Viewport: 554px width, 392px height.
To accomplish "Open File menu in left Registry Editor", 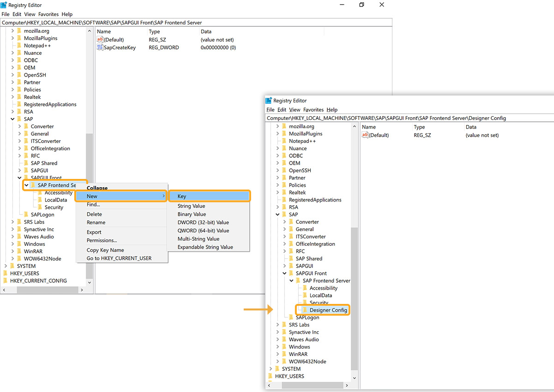I will tap(6, 14).
